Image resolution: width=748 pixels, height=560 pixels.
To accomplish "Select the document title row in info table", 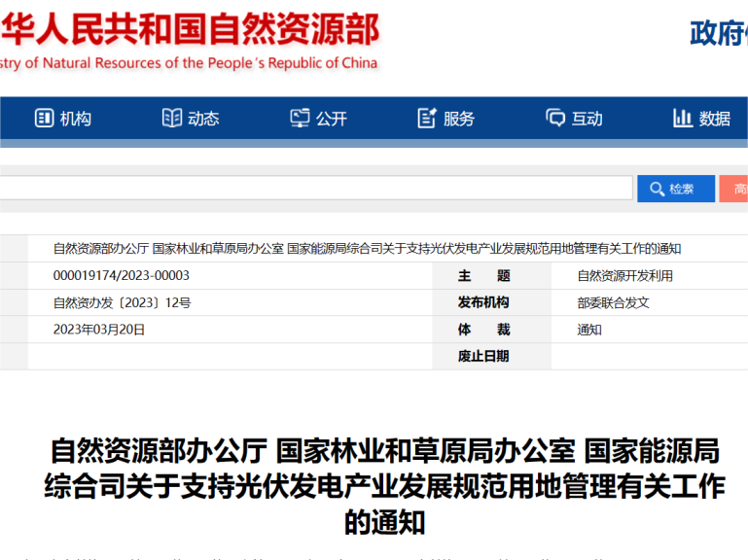I will (x=367, y=249).
